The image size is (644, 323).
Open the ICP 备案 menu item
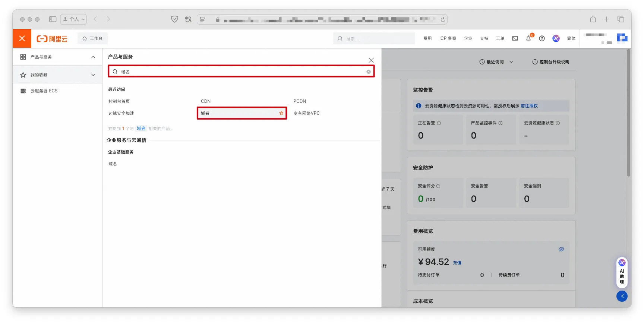[448, 38]
